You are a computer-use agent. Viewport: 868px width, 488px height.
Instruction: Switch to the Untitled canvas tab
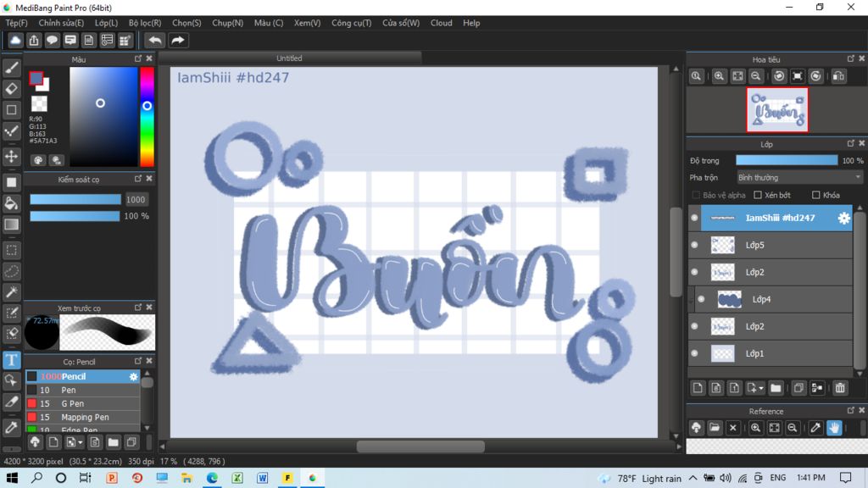point(290,58)
